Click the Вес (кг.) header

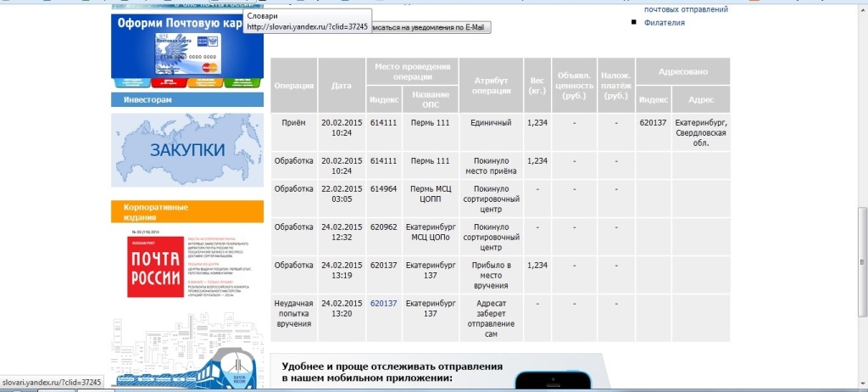537,86
